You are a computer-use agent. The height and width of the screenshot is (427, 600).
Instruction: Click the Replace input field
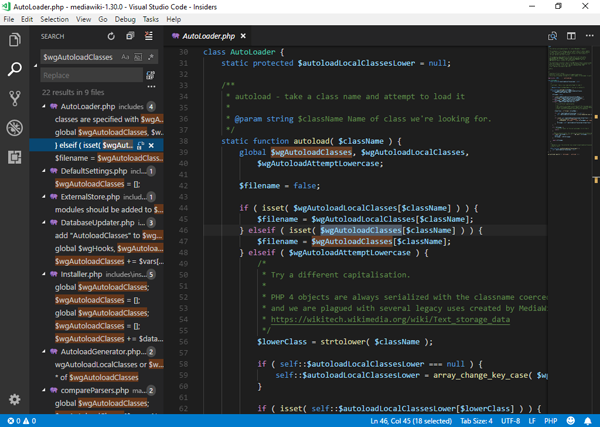tap(92, 75)
